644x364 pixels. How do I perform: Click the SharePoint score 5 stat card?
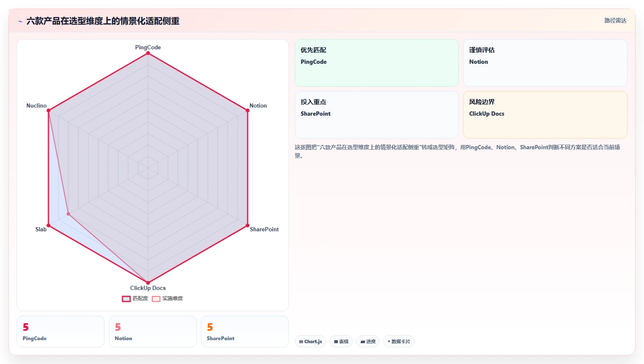(x=245, y=332)
